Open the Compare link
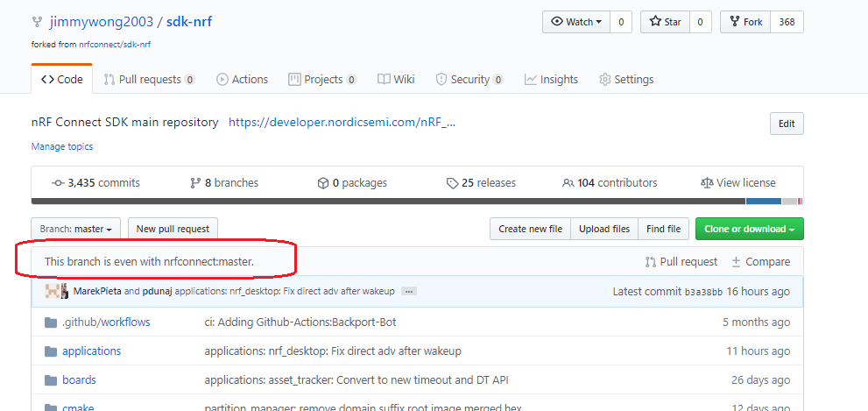This screenshot has width=868, height=411. click(x=760, y=261)
